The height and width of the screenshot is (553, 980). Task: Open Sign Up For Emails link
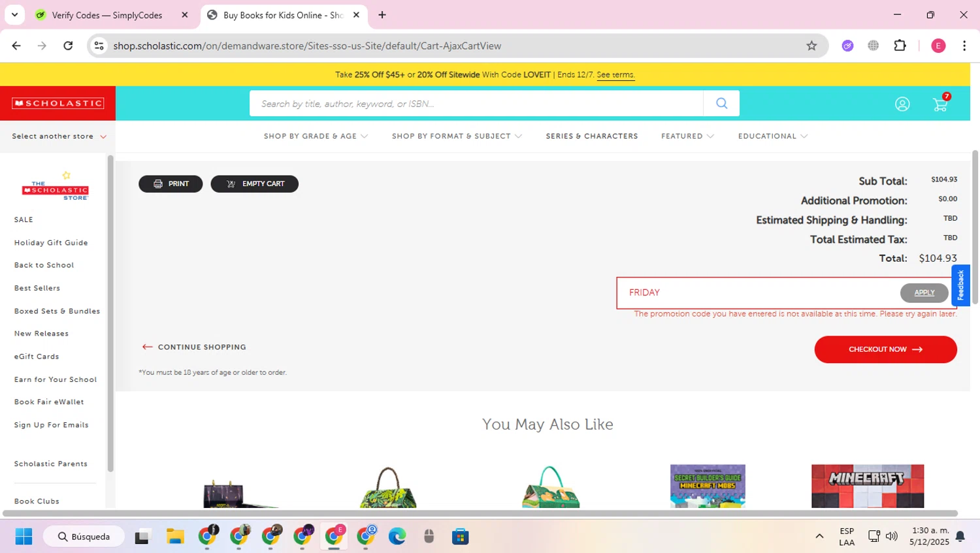pyautogui.click(x=51, y=425)
